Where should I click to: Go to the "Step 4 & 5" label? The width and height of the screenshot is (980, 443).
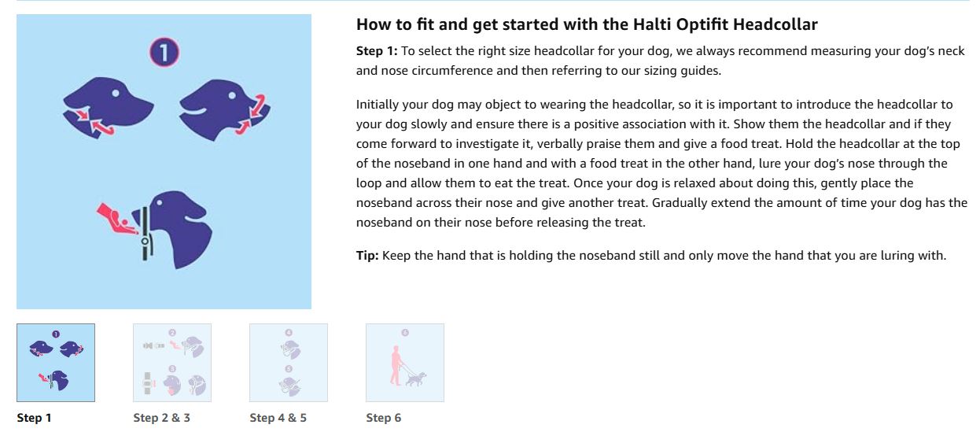point(278,418)
